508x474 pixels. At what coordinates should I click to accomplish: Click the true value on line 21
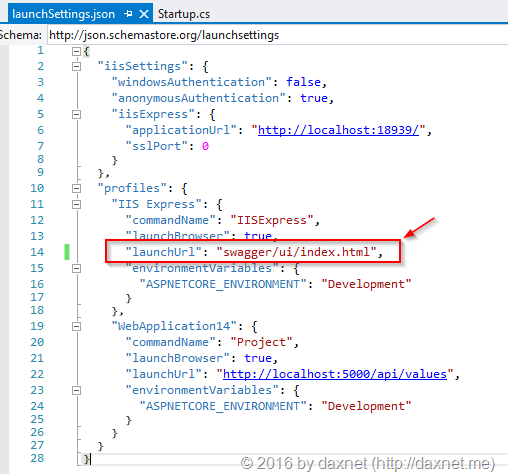pos(258,358)
